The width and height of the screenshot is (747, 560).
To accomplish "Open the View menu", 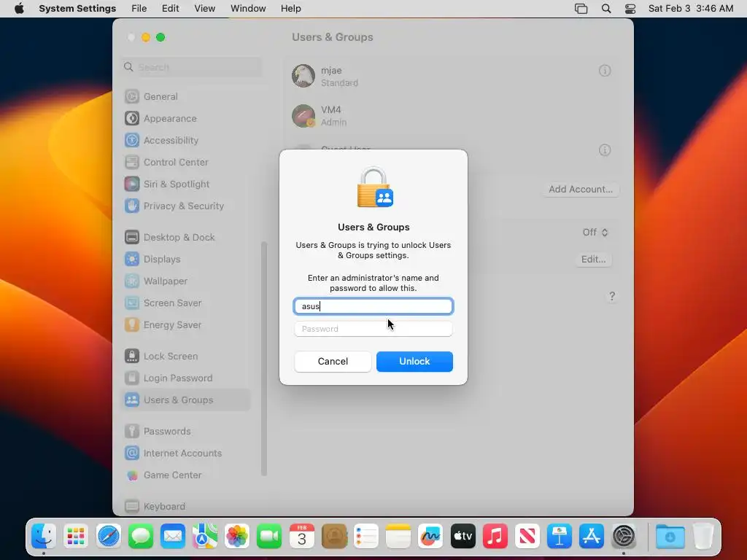I will point(205,9).
